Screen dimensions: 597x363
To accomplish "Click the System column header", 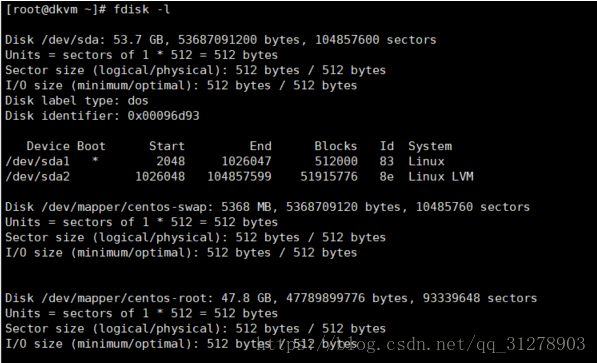I will click(x=430, y=146).
